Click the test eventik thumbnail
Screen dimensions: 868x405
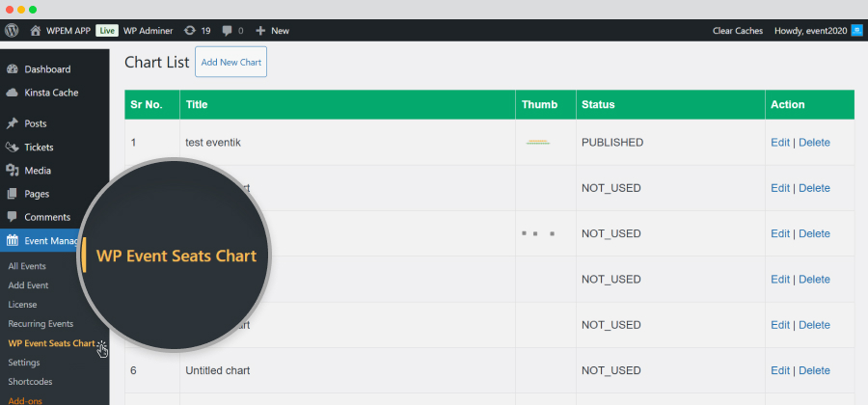coord(538,142)
